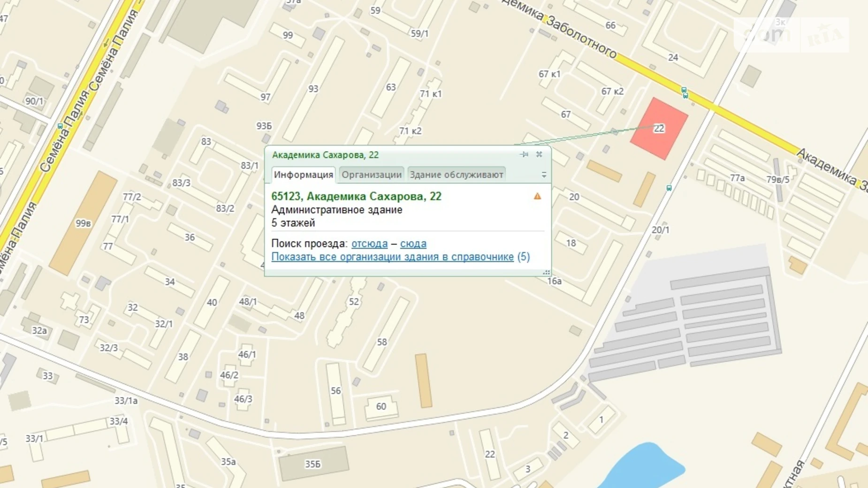Image resolution: width=868 pixels, height=488 pixels.
Task: Click the отсюда route link
Action: click(x=369, y=244)
